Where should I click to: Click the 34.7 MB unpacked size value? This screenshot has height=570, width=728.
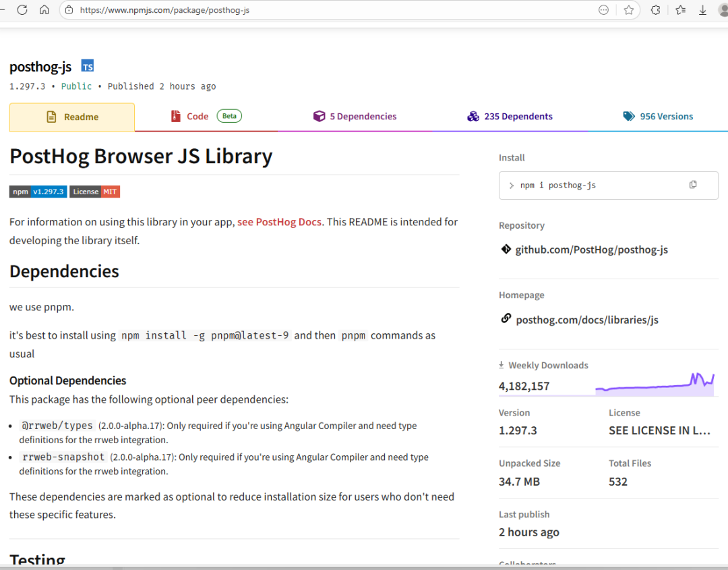click(x=519, y=482)
